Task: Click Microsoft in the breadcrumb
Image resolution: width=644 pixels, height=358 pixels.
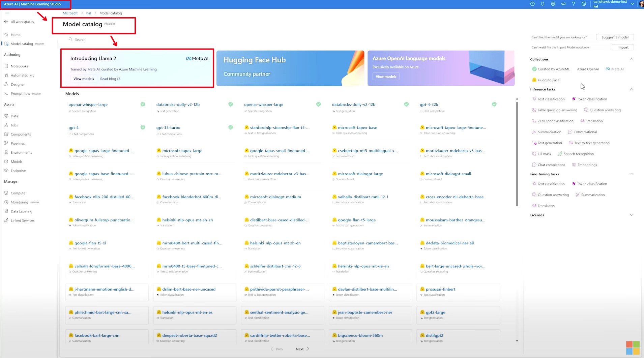Action: tap(70, 13)
